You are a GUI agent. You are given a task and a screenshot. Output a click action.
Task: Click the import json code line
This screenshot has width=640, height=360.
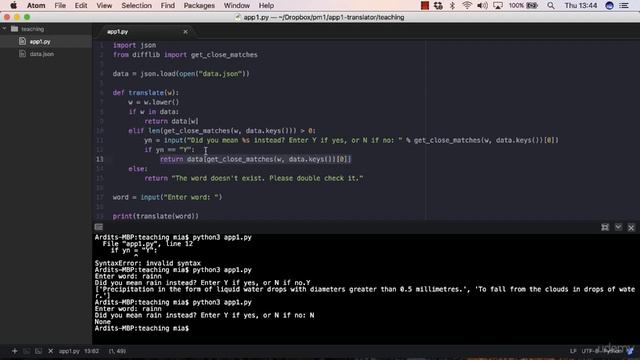pos(134,45)
